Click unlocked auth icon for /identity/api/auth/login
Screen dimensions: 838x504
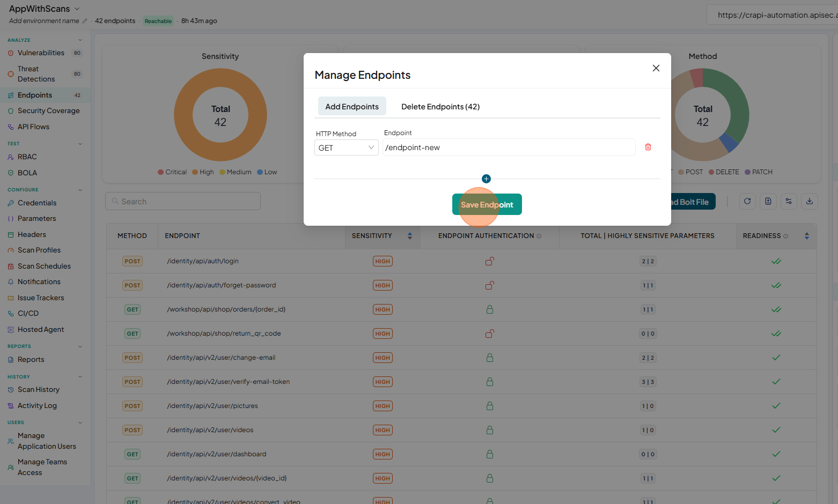(x=490, y=261)
